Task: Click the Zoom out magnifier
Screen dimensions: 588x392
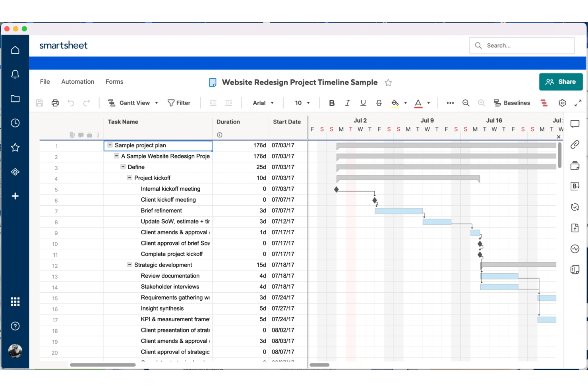Action: [466, 103]
